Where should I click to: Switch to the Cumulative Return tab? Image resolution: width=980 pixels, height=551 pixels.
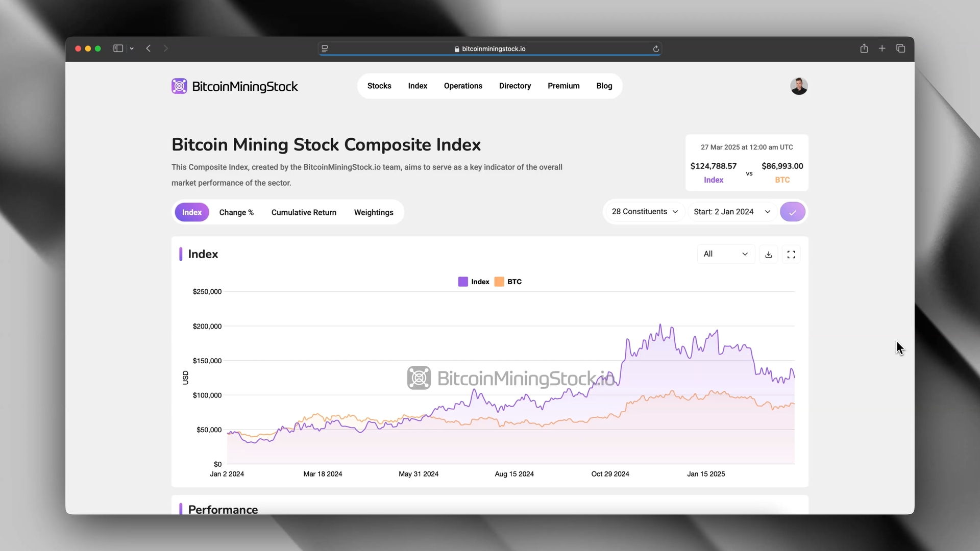304,212
